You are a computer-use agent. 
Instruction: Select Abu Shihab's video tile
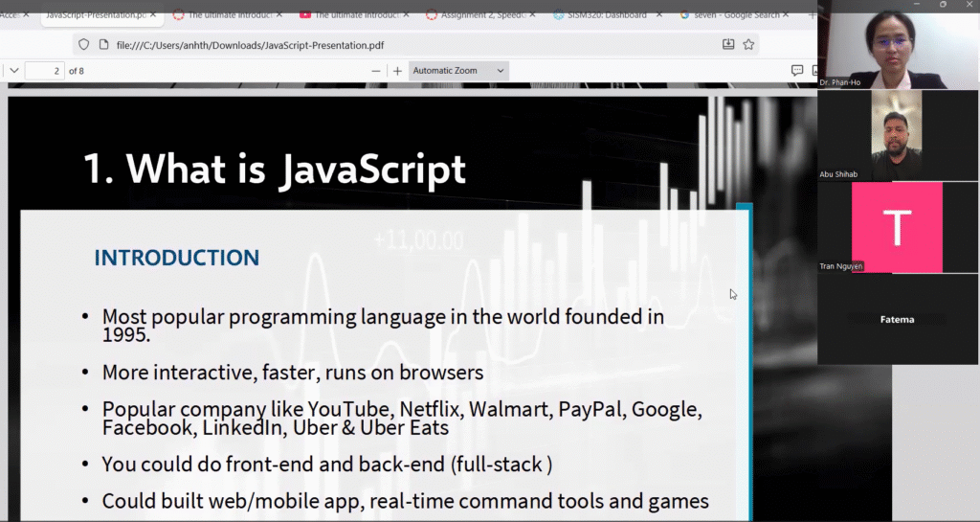coord(897,134)
